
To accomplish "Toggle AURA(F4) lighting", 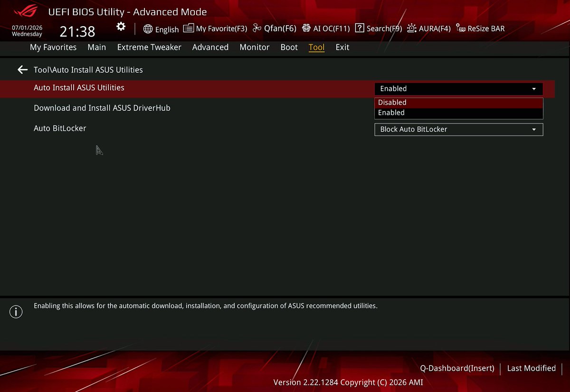I will point(429,29).
